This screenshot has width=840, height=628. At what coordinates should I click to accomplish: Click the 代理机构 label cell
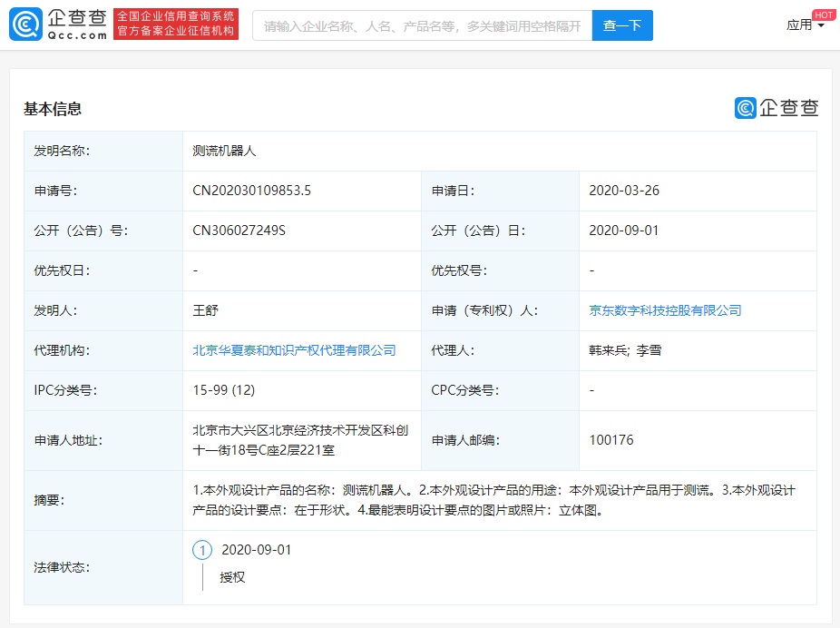tap(103, 351)
